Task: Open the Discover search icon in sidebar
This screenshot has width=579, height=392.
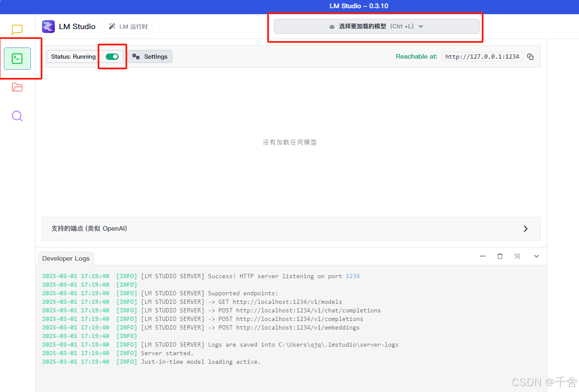Action: (17, 116)
